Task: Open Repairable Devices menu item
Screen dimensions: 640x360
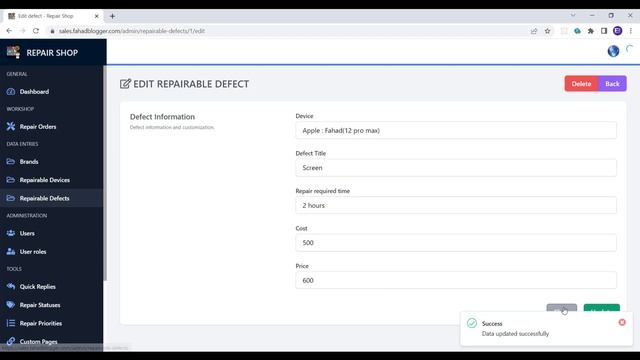Action: click(44, 180)
